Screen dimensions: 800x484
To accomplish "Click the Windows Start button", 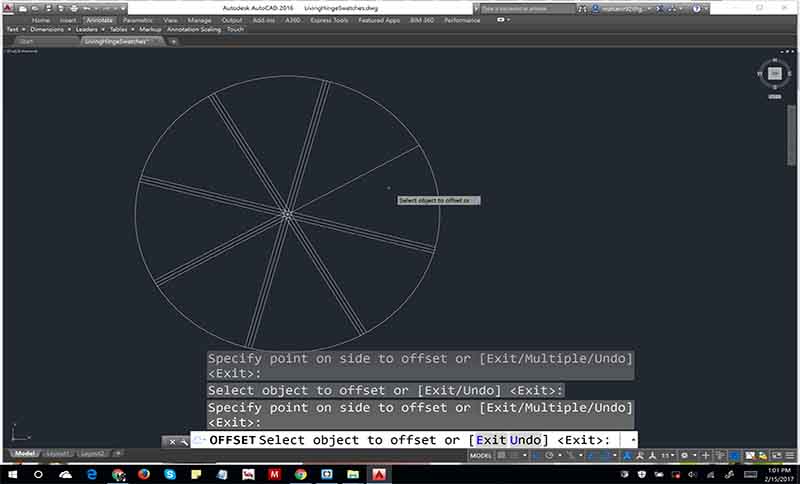I will 12,475.
